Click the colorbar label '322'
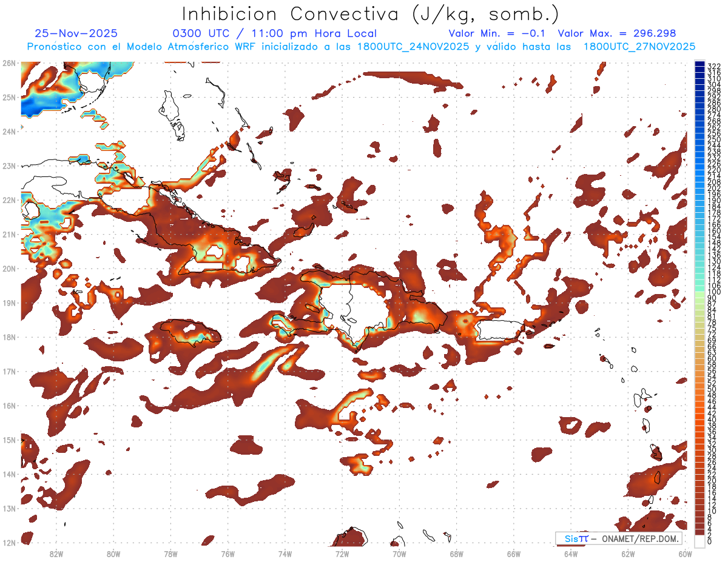The height and width of the screenshot is (562, 728). pos(714,65)
